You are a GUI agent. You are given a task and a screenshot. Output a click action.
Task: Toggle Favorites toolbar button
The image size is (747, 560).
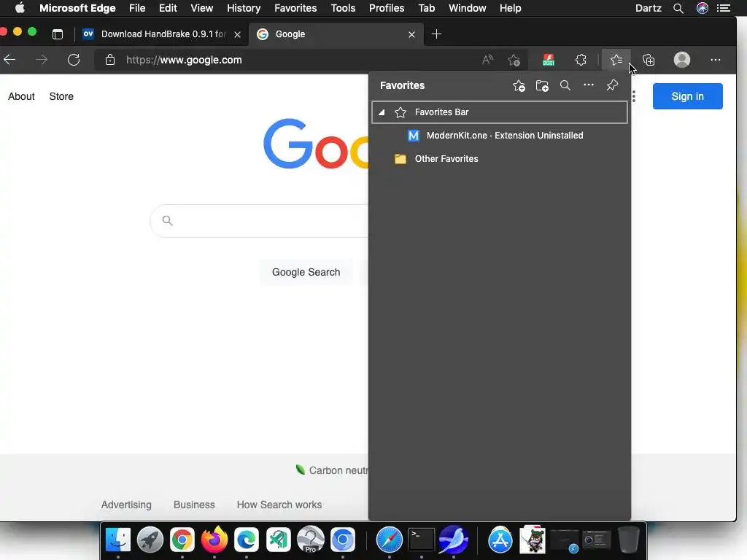point(616,60)
